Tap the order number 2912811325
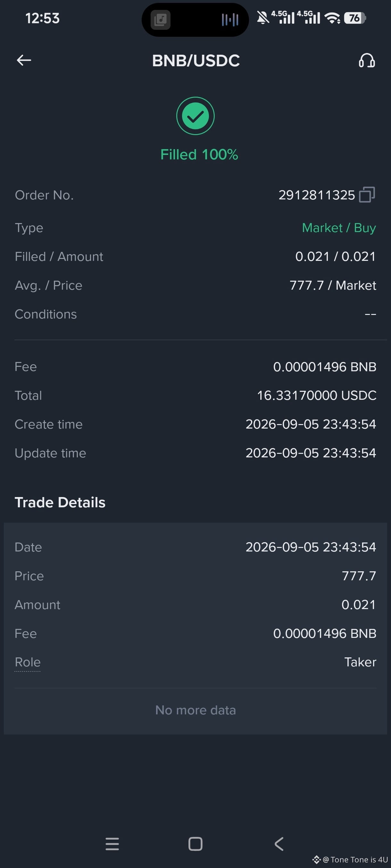Image resolution: width=391 pixels, height=868 pixels. pos(316,195)
